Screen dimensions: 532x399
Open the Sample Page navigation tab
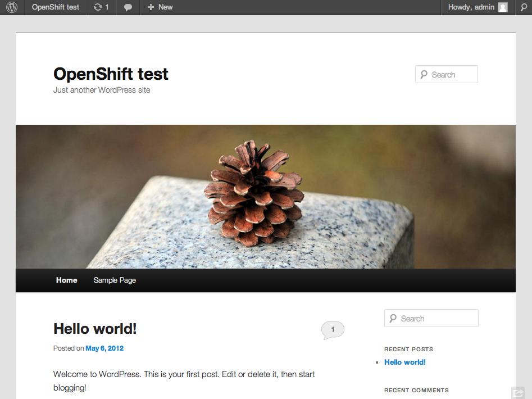pyautogui.click(x=115, y=280)
